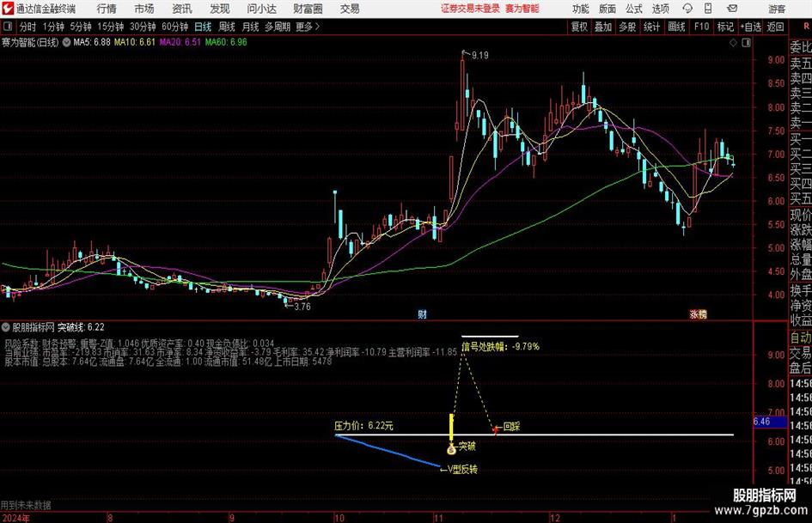
Task: Open the 资讯 menu
Action: tap(182, 9)
